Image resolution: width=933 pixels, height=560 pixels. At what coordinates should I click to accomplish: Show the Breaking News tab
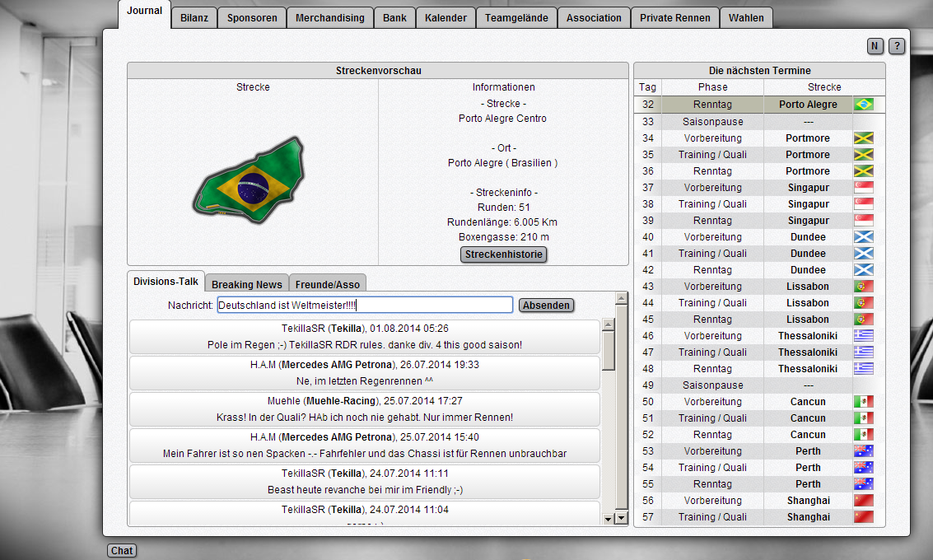coord(246,284)
